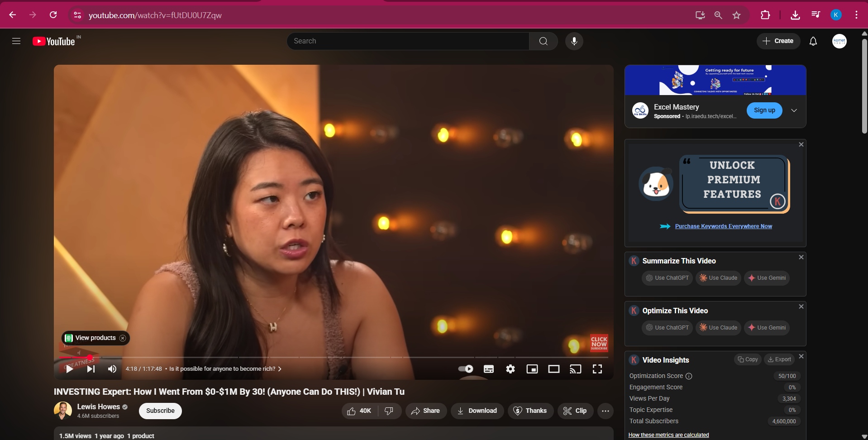Open the Chrome profile K avatar

(x=836, y=15)
